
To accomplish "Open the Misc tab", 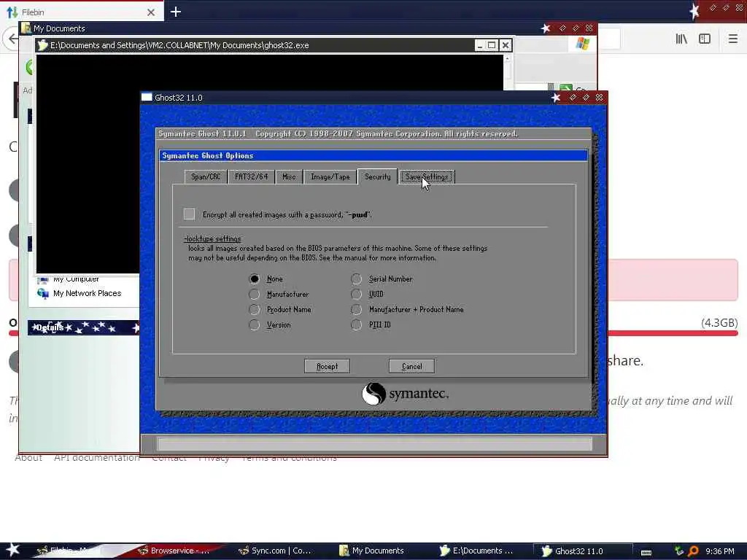I will 289,176.
